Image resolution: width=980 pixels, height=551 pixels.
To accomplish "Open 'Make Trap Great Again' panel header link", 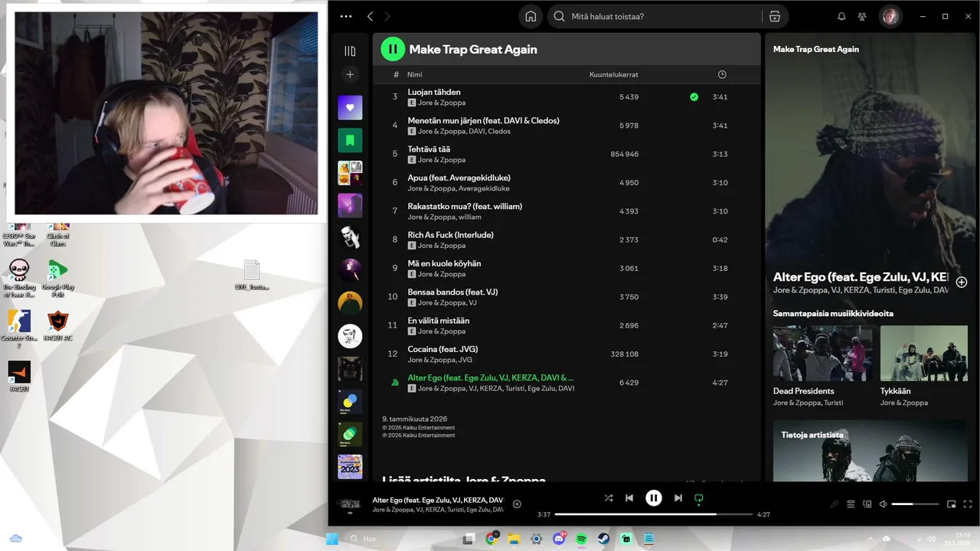I will click(816, 49).
